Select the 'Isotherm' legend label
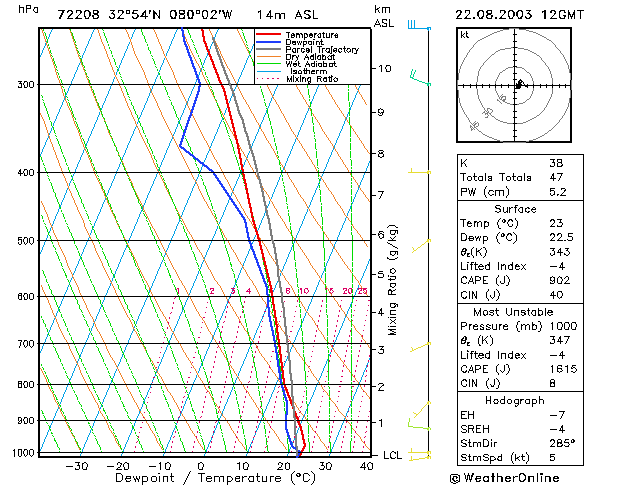This screenshot has width=629, height=486. tap(308, 71)
